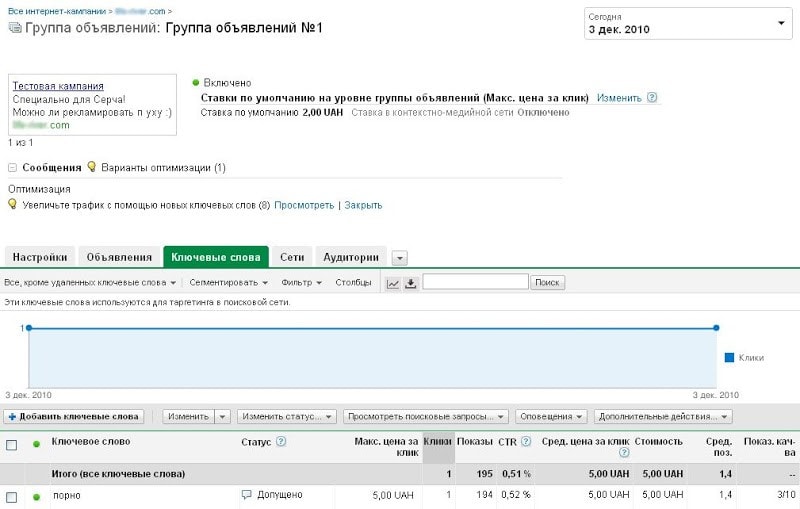Click the Добавить ключевые слова button
This screenshot has height=509, width=800.
pyautogui.click(x=74, y=416)
